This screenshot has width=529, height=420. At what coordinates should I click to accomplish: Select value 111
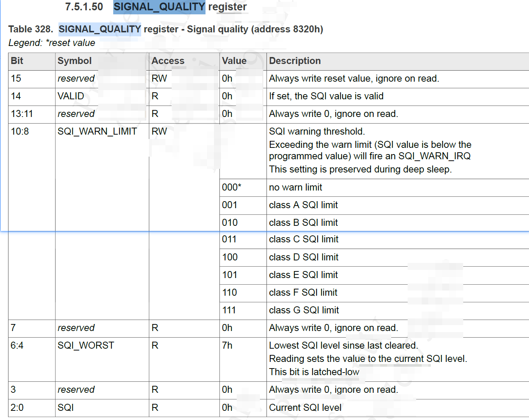pyautogui.click(x=229, y=310)
